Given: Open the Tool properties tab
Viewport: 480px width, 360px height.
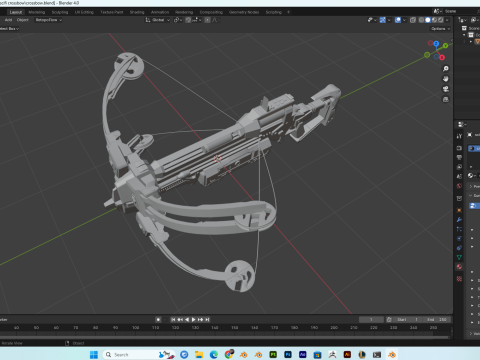Looking at the screenshot, I should pyautogui.click(x=459, y=136).
